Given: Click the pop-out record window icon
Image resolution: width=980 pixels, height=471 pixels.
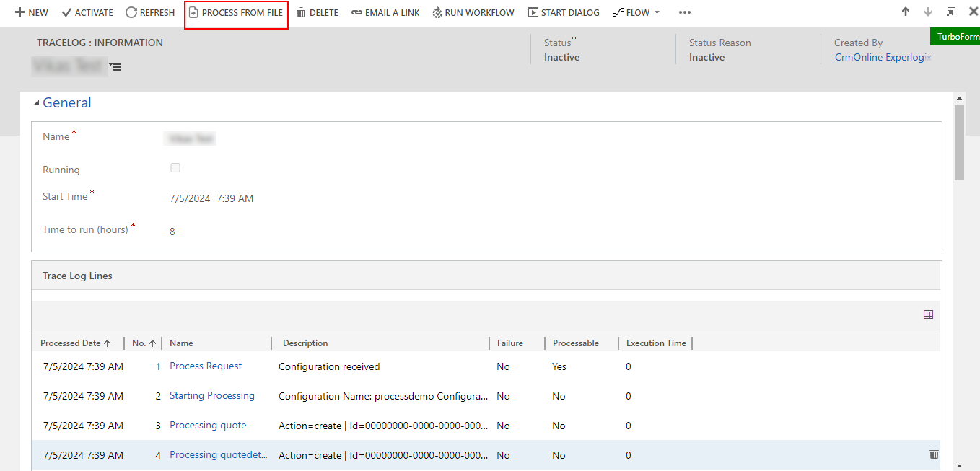Looking at the screenshot, I should (x=951, y=12).
